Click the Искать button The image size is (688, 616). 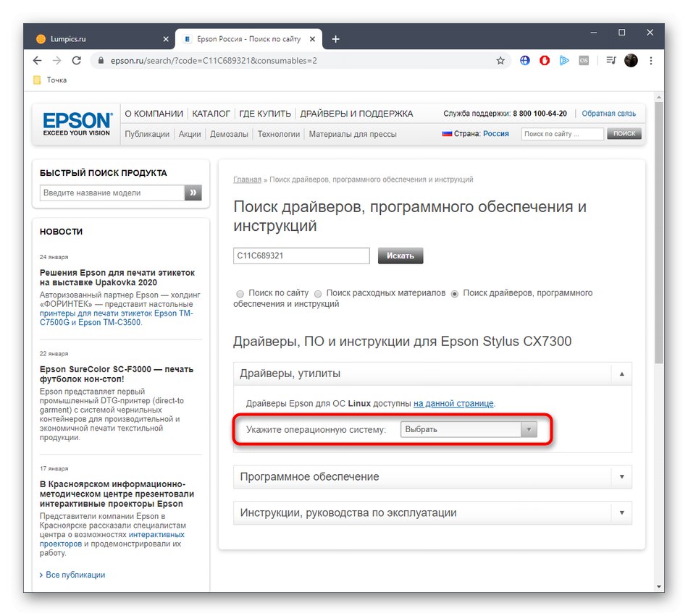pyautogui.click(x=400, y=256)
